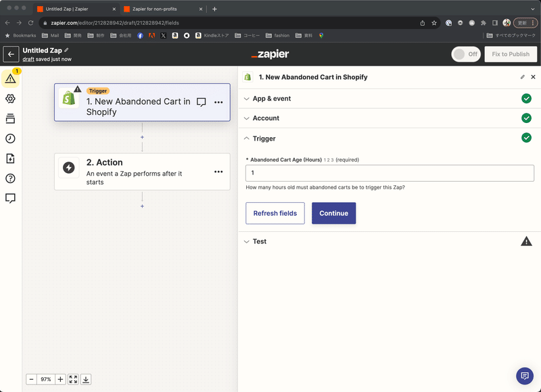
Task: Expand the App & event section
Action: 390,99
